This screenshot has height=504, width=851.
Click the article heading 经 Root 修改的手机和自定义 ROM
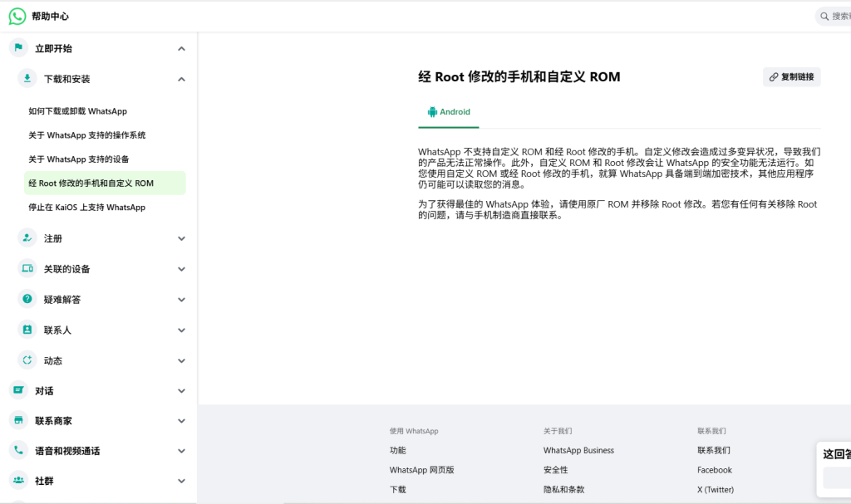coord(519,77)
